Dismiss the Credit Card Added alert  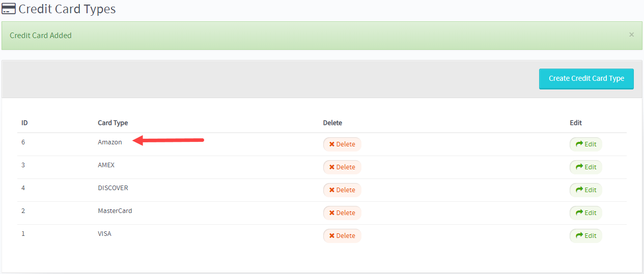pyautogui.click(x=631, y=35)
